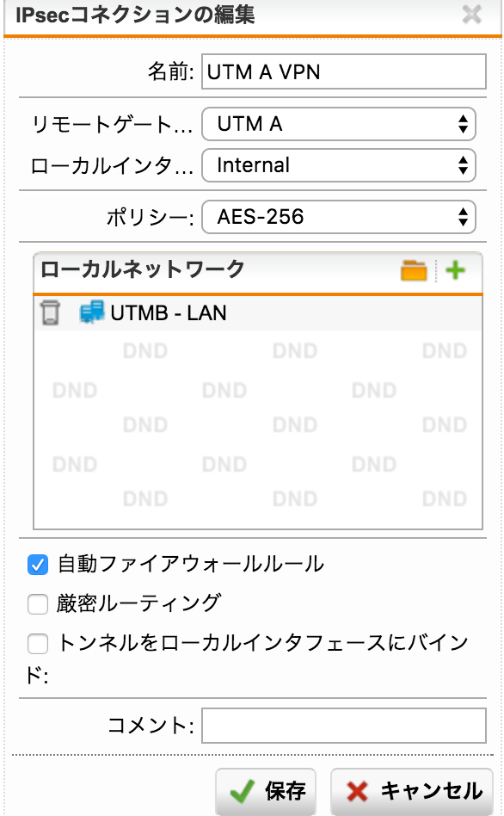Viewport: 504px width, 816px height.
Task: Close the IPsec edit dialog with X
Action: point(471,15)
